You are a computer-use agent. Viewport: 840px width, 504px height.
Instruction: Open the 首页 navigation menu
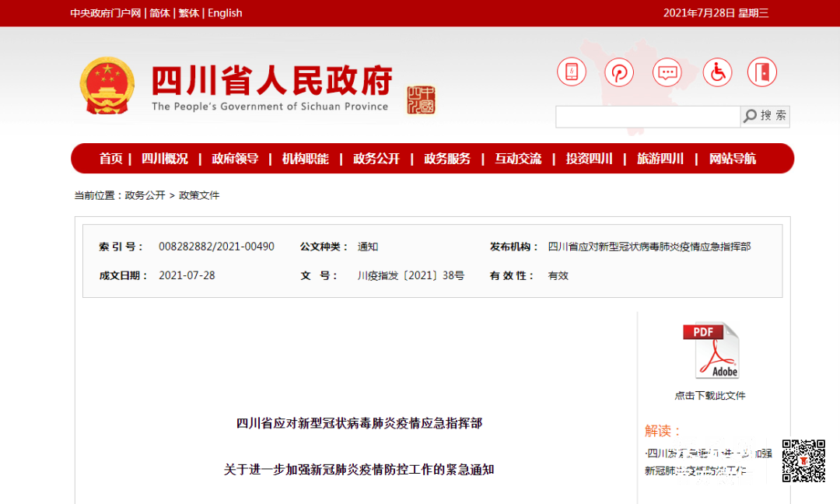pyautogui.click(x=110, y=158)
